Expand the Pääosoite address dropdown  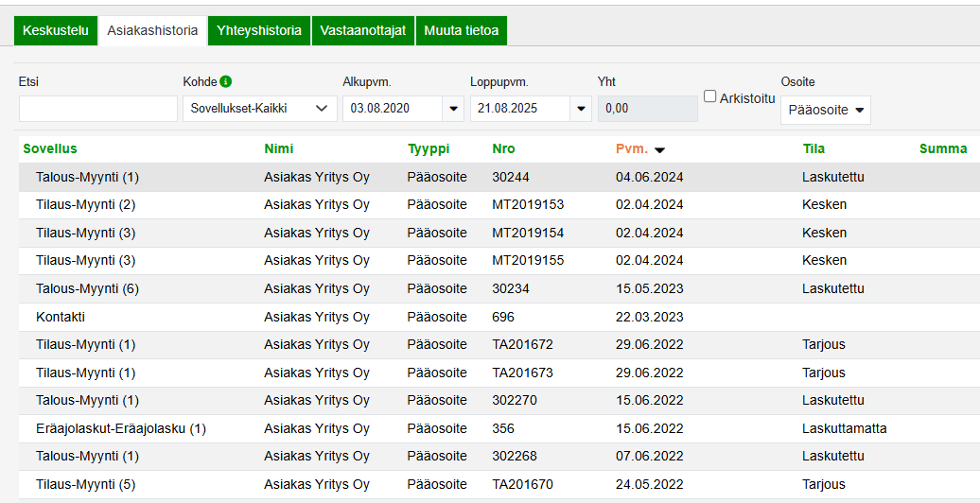tap(825, 110)
